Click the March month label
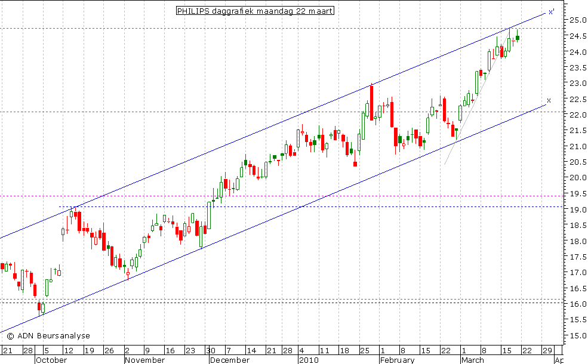 [x=473, y=360]
